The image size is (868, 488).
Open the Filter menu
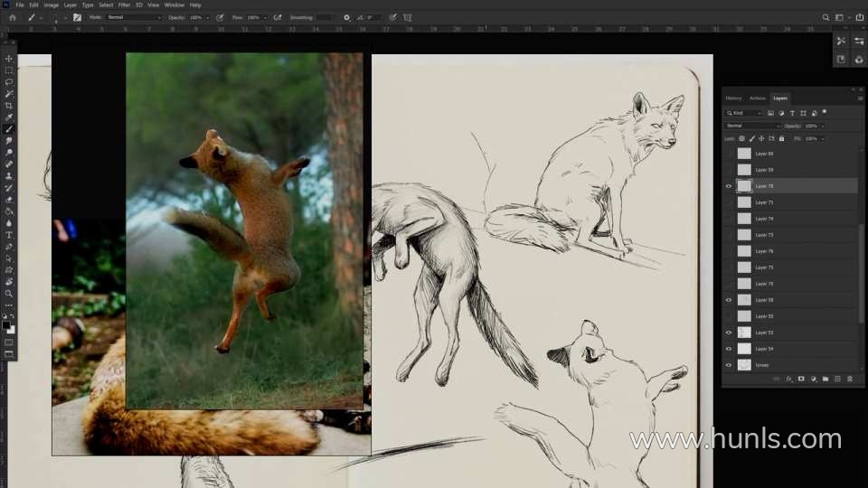(x=123, y=5)
